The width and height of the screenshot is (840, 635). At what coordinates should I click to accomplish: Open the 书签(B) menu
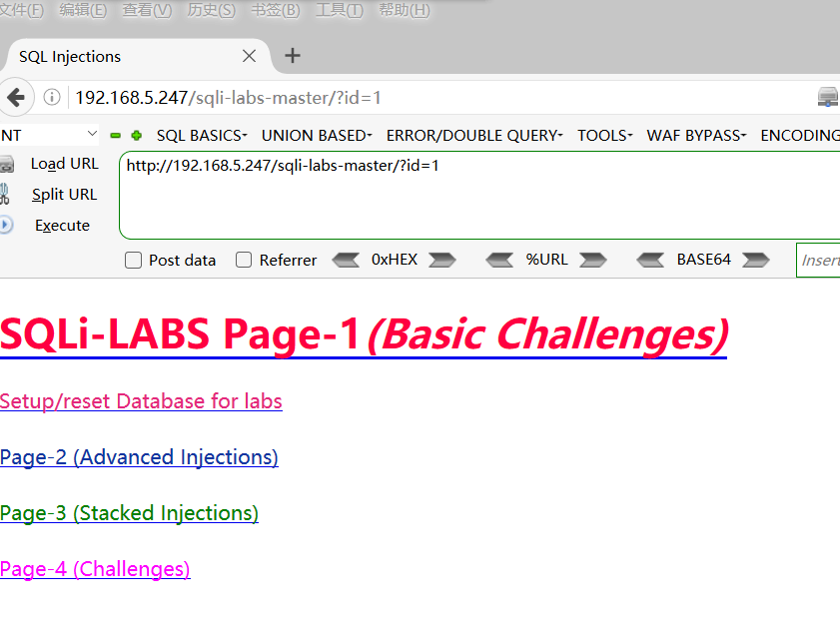point(276,10)
